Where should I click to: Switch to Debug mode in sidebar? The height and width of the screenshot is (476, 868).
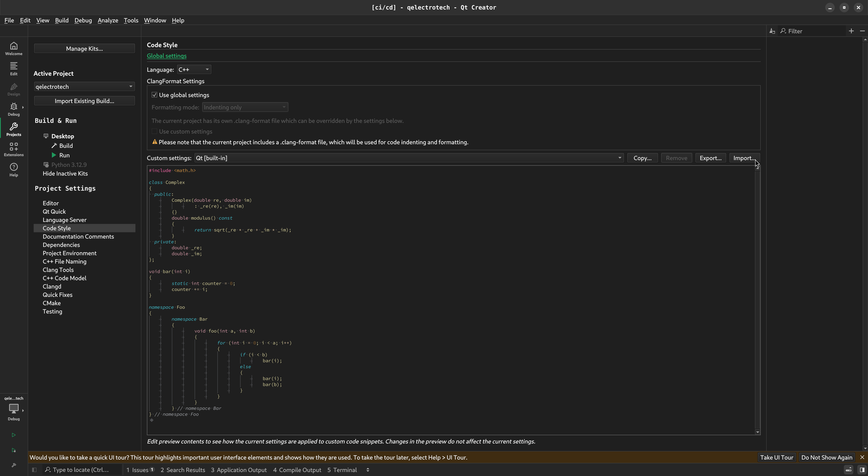pyautogui.click(x=13, y=109)
